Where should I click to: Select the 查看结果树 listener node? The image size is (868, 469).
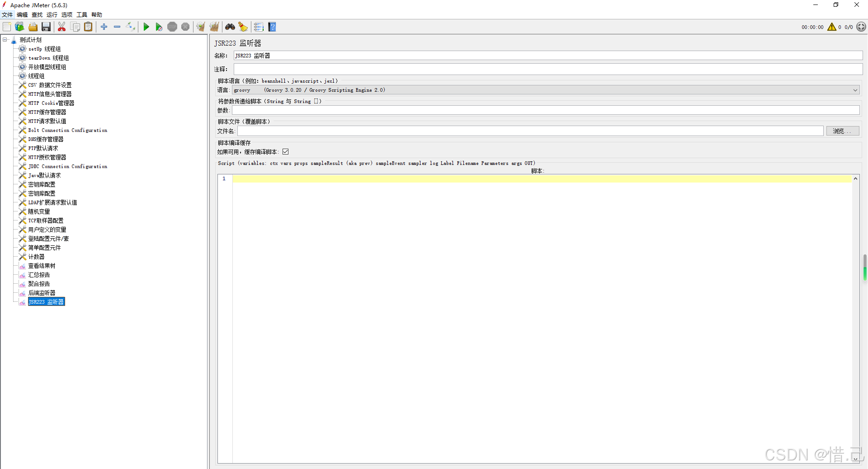[x=42, y=266]
